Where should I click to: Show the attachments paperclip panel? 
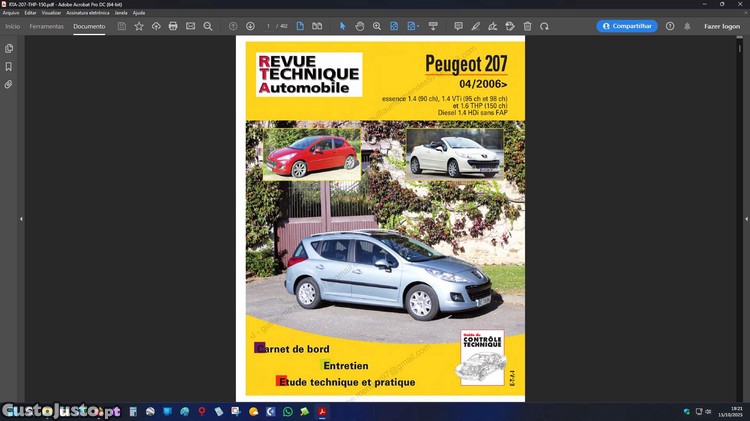[x=9, y=84]
